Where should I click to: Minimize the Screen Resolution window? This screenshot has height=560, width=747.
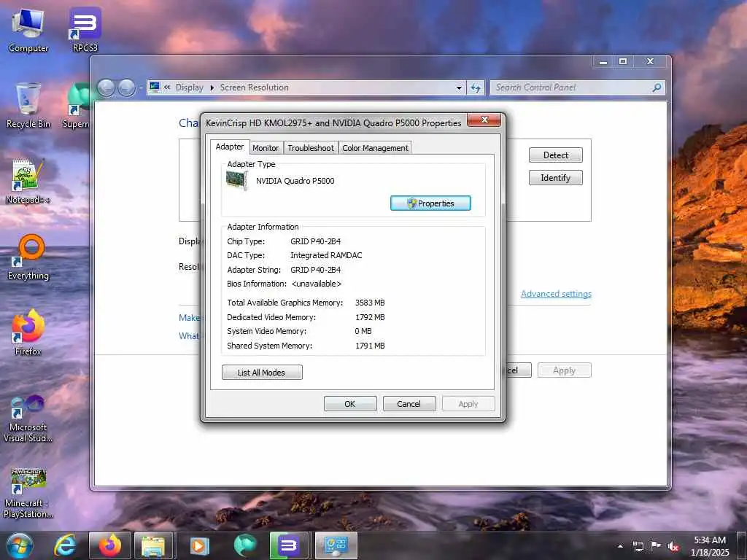[603, 62]
